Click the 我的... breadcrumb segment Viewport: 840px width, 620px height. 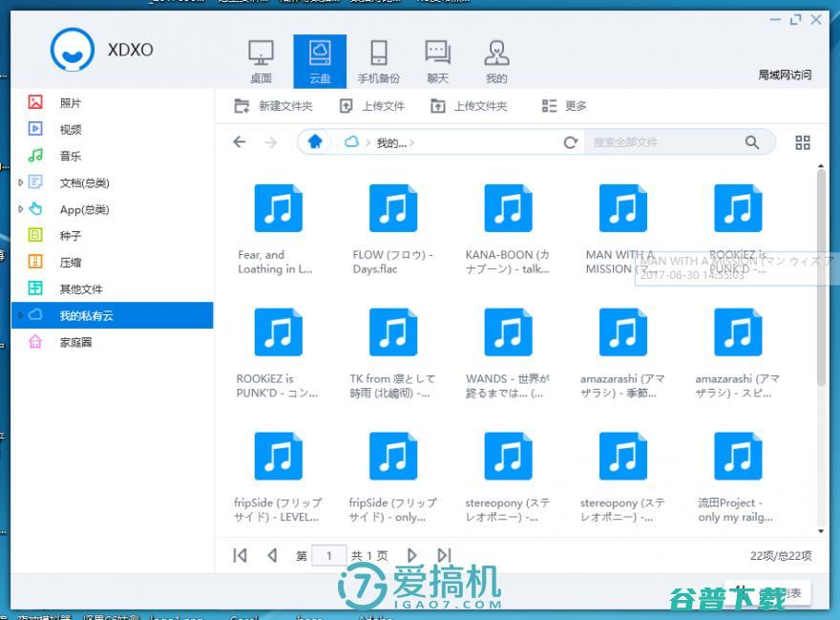click(391, 143)
